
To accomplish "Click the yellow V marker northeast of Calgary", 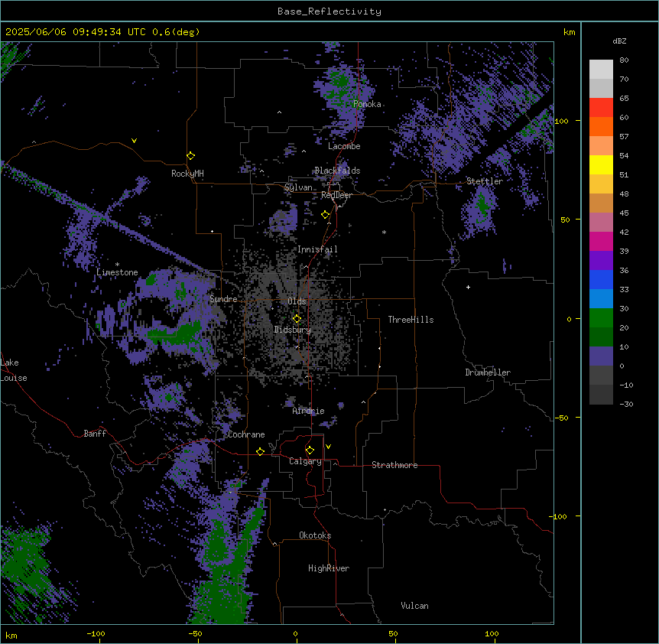I will 328,447.
